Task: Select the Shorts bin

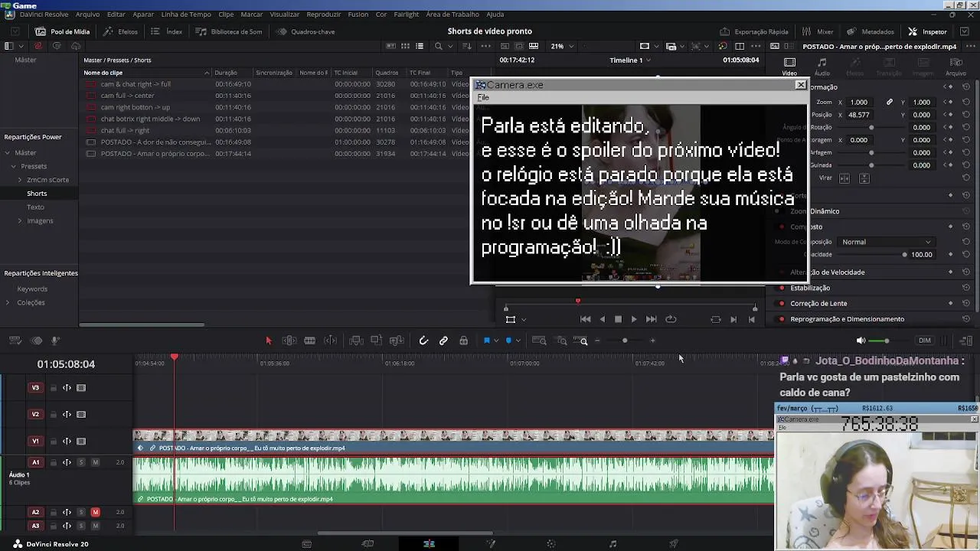Action: point(37,194)
